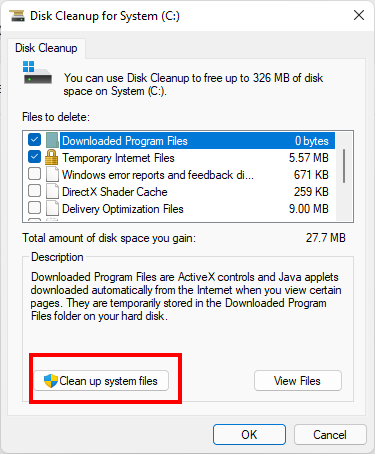Image resolution: width=375 pixels, height=454 pixels.
Task: Click the DirectX Shader Cache file icon
Action: 52,191
